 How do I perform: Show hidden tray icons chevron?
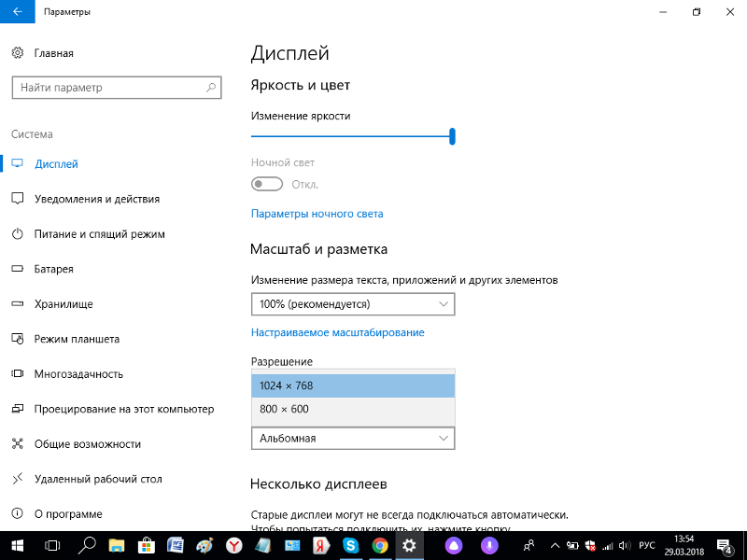(x=555, y=546)
